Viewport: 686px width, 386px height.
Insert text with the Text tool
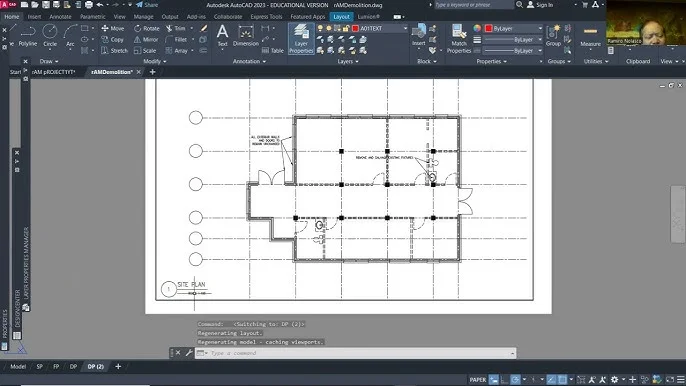coord(222,35)
